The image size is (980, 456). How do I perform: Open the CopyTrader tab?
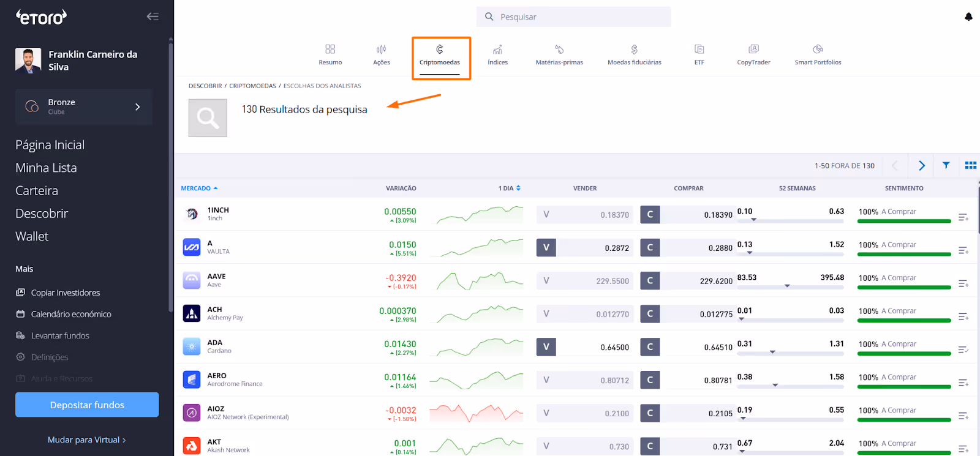(x=753, y=54)
